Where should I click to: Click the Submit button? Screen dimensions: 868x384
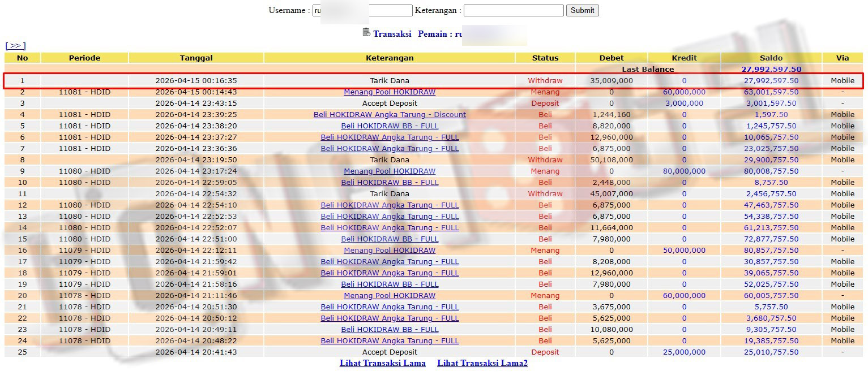coord(582,10)
